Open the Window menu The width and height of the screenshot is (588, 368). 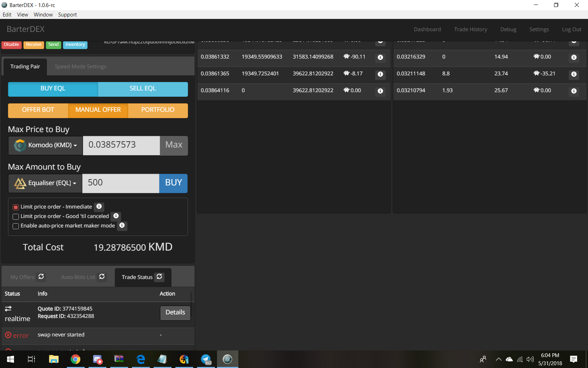43,15
